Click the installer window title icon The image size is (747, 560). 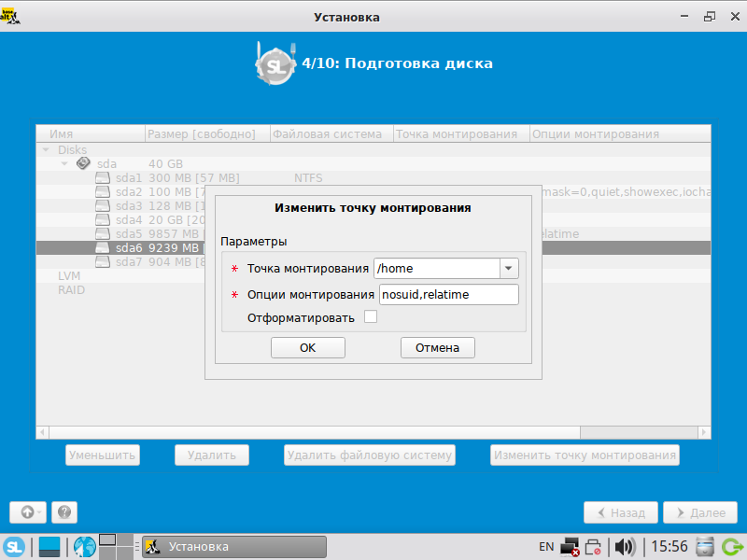click(10, 16)
